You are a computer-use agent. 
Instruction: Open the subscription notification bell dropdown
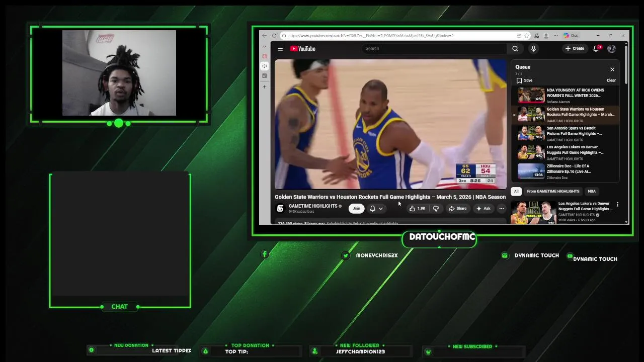pos(376,209)
